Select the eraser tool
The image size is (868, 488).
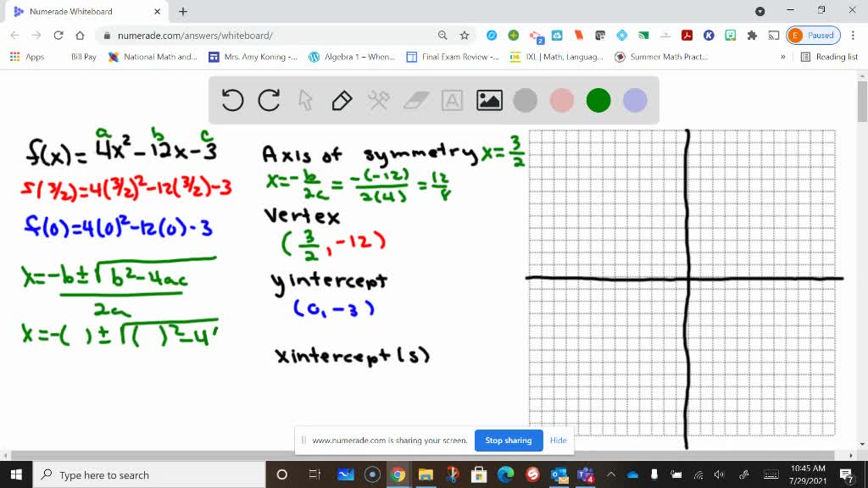coord(415,100)
